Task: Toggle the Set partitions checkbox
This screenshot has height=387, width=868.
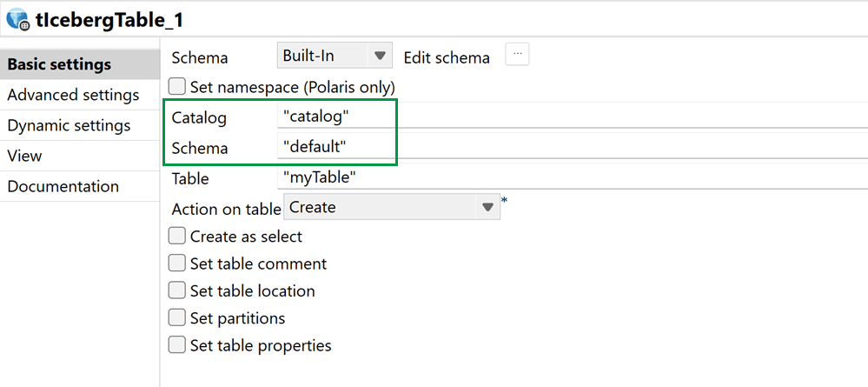Action: pyautogui.click(x=177, y=318)
